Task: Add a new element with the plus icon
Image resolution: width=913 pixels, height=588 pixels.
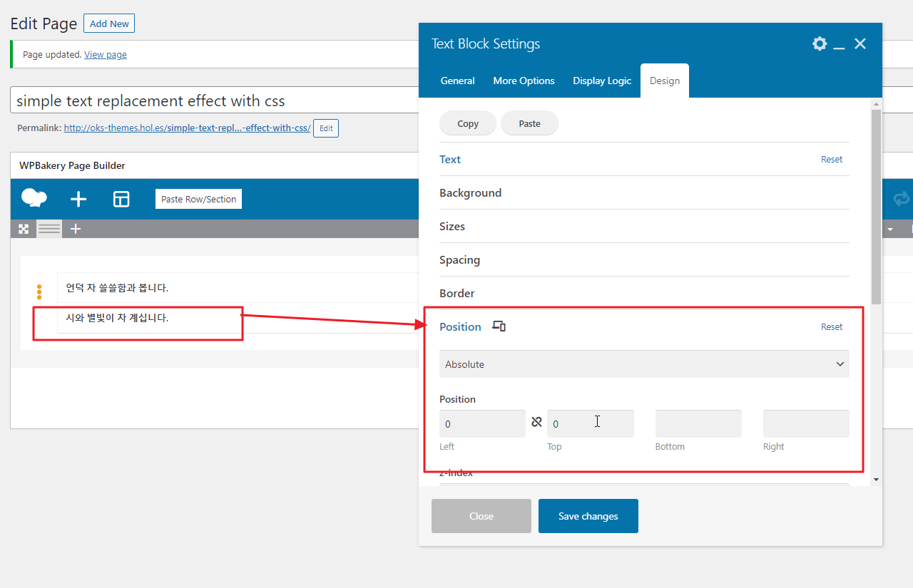Action: (x=78, y=200)
